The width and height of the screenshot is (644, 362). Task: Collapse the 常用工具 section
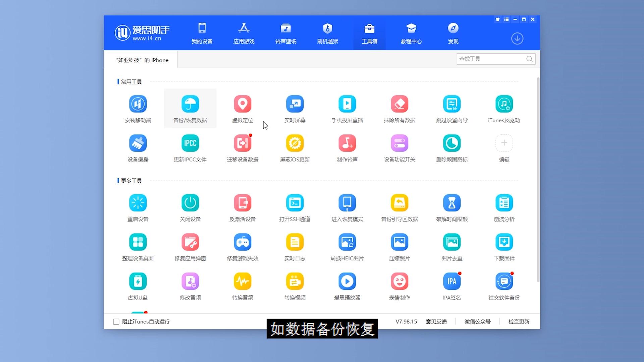131,81
